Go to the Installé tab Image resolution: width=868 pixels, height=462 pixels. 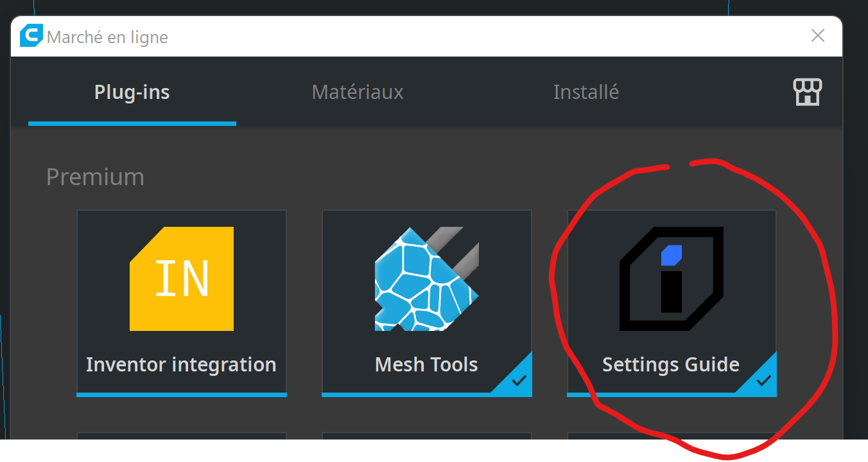(x=586, y=92)
